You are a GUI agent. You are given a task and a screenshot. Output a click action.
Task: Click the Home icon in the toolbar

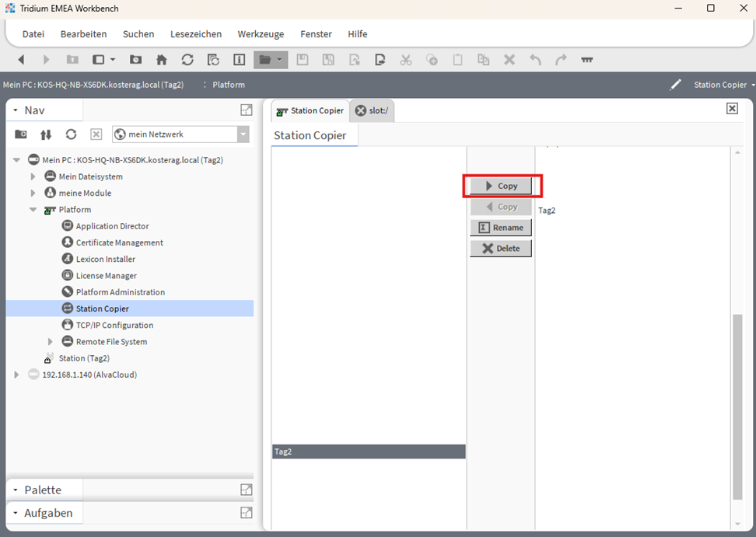coord(162,60)
